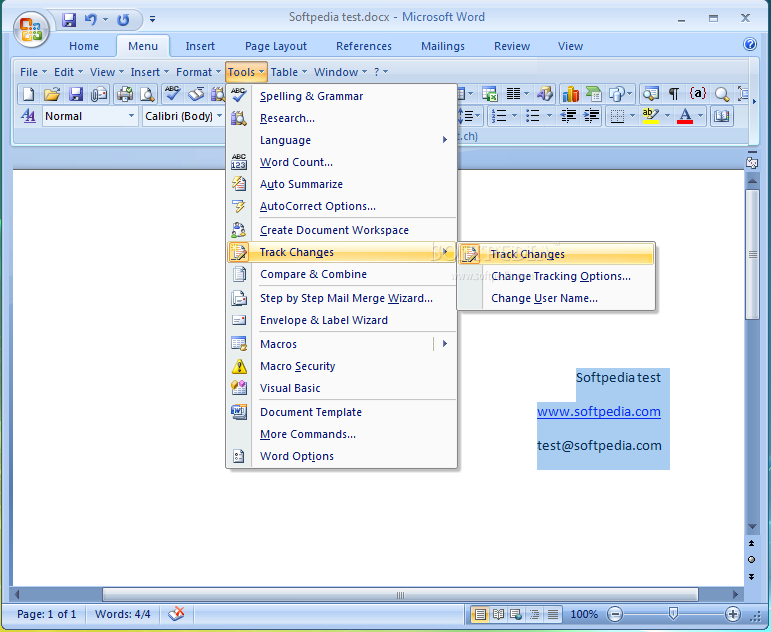Click the floppy disk Save icon in toolbar

75,93
